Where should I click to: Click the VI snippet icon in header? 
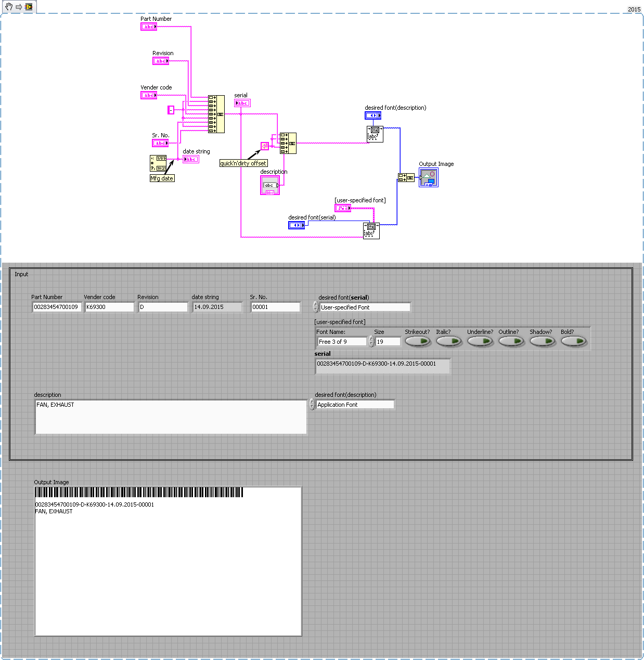[x=29, y=7]
